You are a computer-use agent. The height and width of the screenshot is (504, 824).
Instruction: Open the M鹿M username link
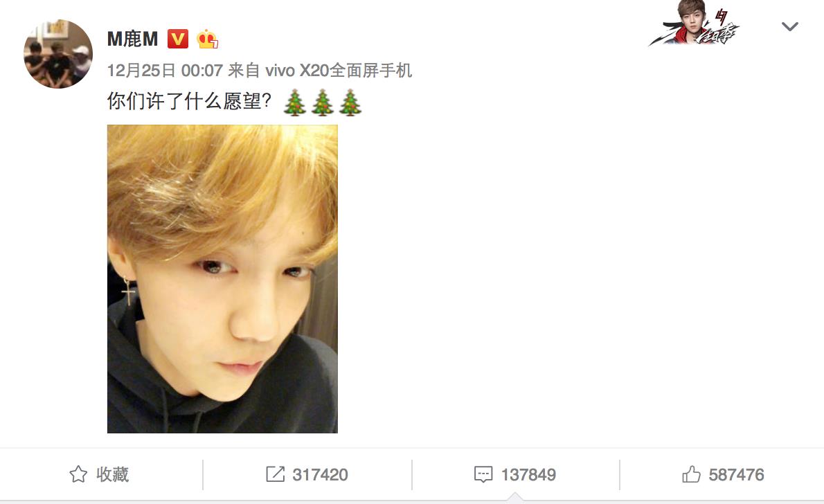[132, 39]
